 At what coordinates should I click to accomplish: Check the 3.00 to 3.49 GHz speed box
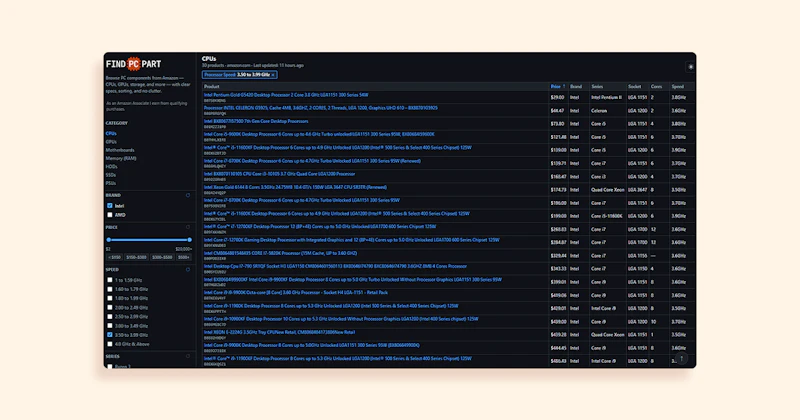[x=110, y=326]
